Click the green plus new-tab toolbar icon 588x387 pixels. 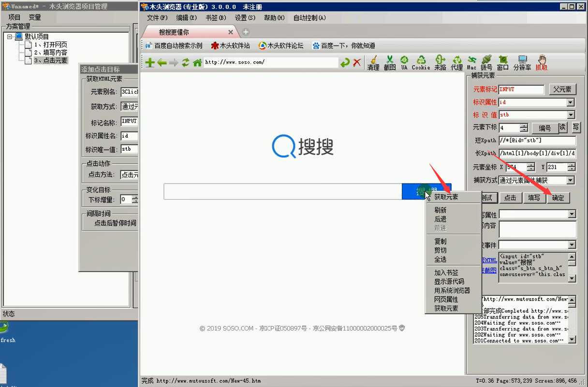(x=150, y=63)
